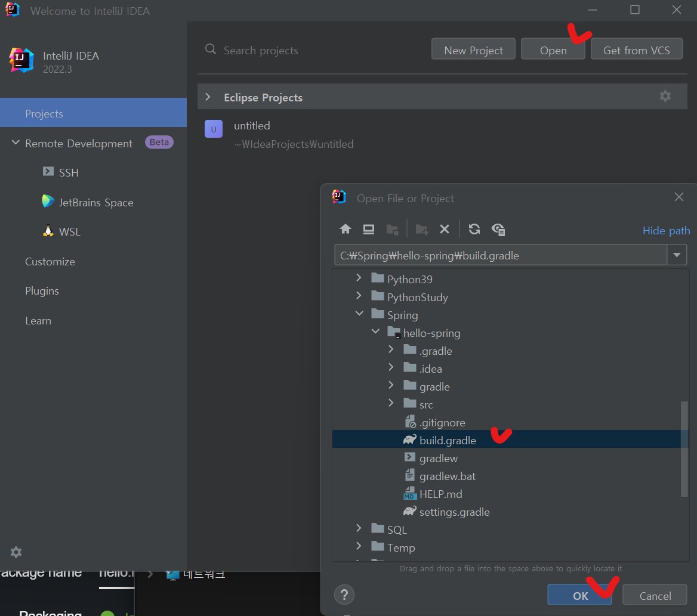Click the IntelliJ IDEA logo in sidebar

(21, 60)
